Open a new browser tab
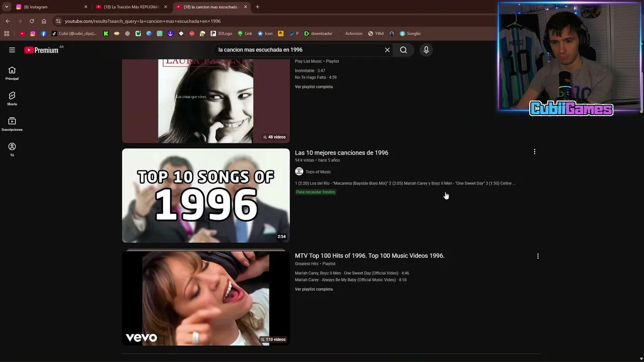Viewport: 644px width, 362px height. 258,7
